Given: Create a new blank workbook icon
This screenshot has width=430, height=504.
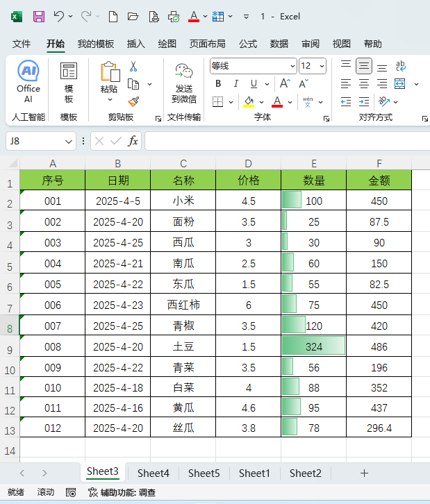Looking at the screenshot, I should (113, 17).
